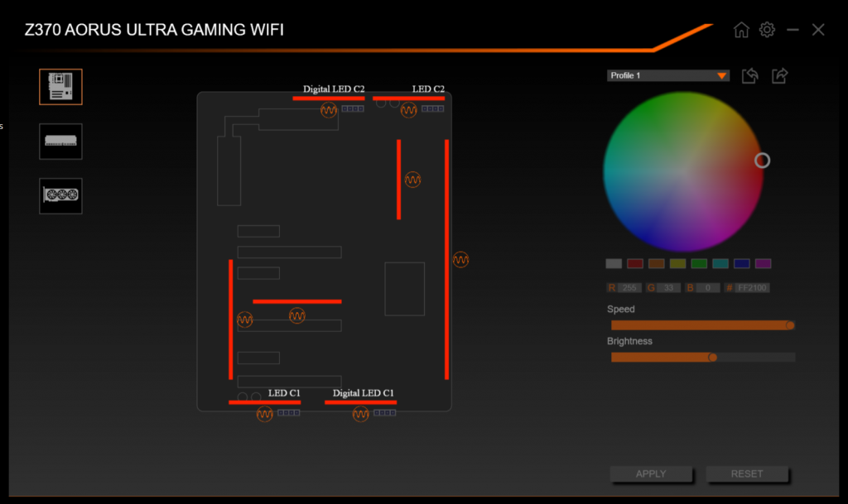848x504 pixels.
Task: Select the Digital LED C2 label
Action: (334, 89)
